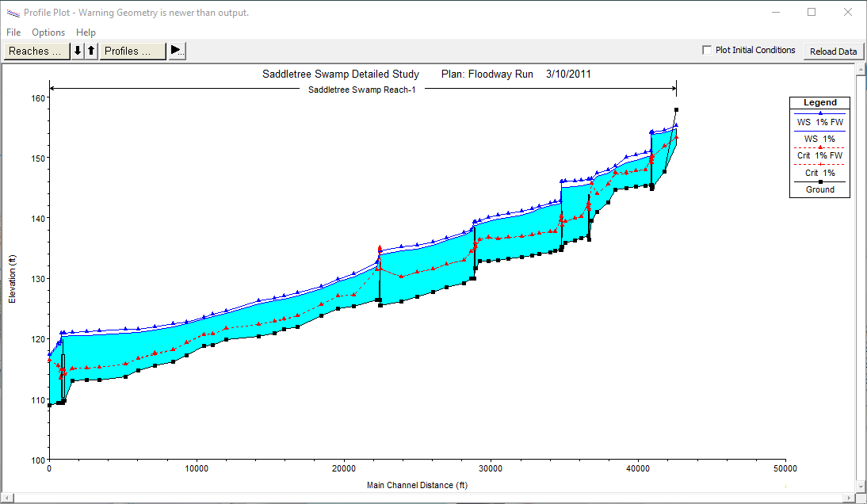Click the Crit 1% FW legend entry

tap(819, 155)
